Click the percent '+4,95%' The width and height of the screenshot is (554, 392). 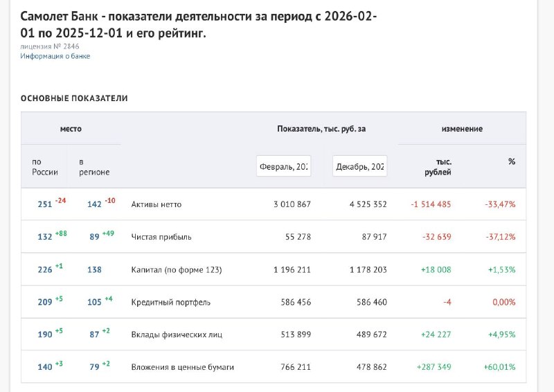coord(501,335)
